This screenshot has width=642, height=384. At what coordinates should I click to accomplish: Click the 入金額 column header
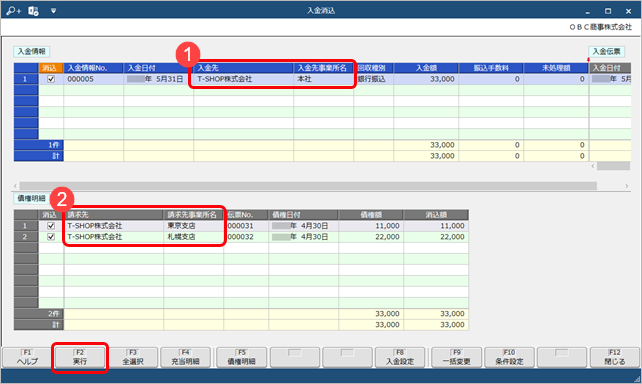426,68
